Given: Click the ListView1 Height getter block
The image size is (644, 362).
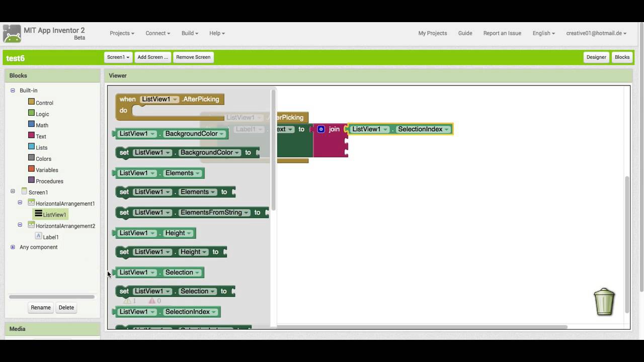Looking at the screenshot, I should [x=154, y=233].
